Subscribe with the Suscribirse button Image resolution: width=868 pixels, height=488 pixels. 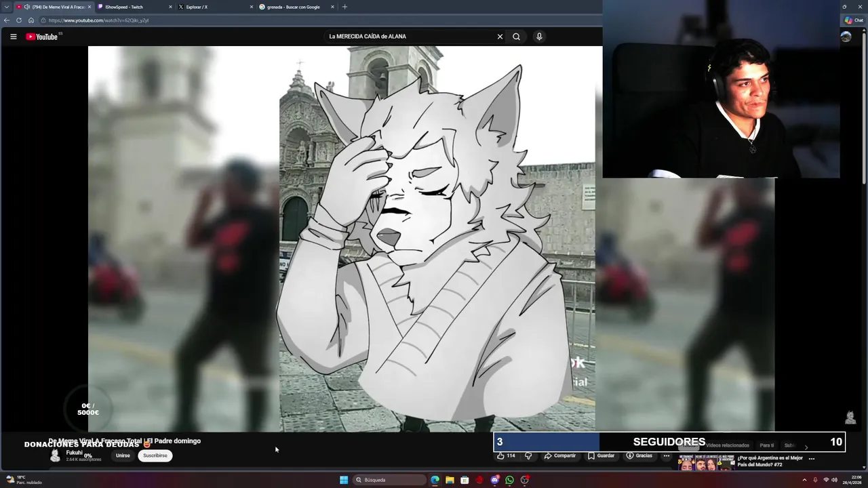[155, 455]
